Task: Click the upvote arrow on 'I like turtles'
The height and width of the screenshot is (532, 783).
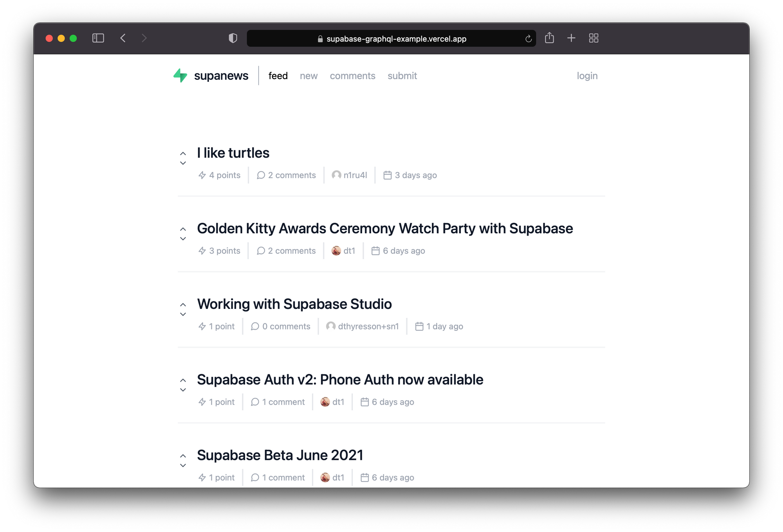Action: 183,151
